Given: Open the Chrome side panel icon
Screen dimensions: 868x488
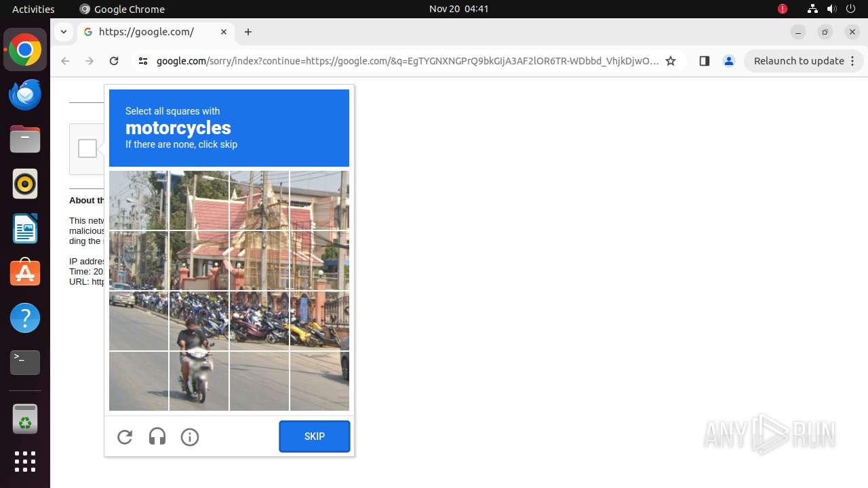Looking at the screenshot, I should click(x=704, y=61).
